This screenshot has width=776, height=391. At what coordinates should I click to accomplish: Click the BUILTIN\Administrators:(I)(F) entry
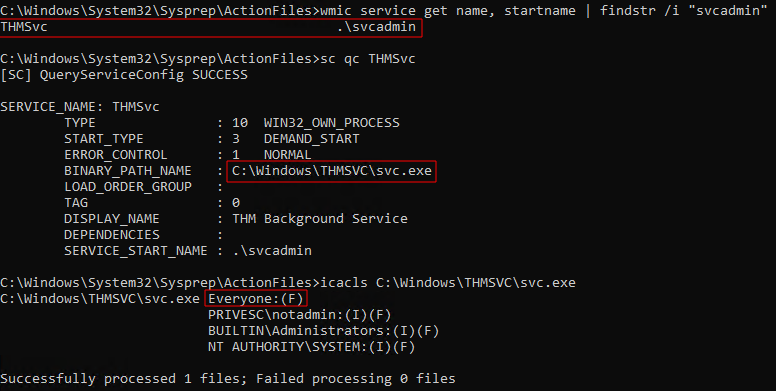[x=324, y=331]
